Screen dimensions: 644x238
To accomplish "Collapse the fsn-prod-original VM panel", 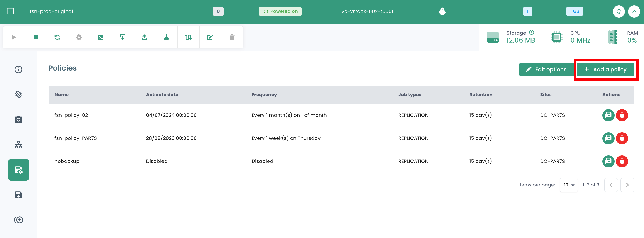I will pyautogui.click(x=634, y=11).
